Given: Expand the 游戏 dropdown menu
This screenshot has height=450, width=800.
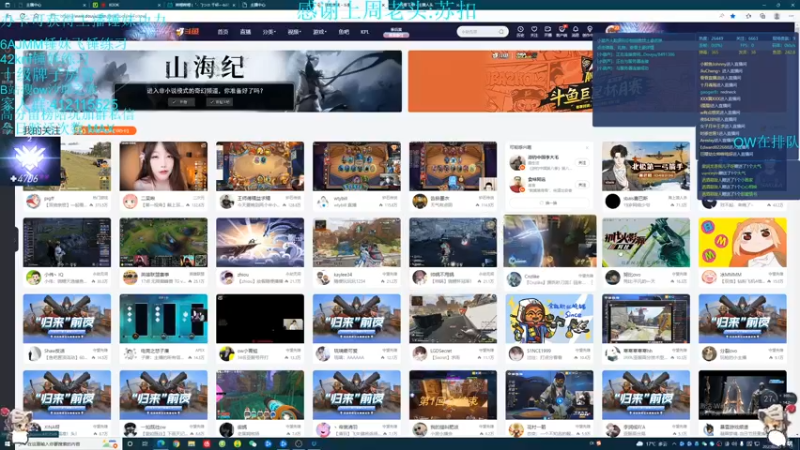Looking at the screenshot, I should (x=319, y=32).
